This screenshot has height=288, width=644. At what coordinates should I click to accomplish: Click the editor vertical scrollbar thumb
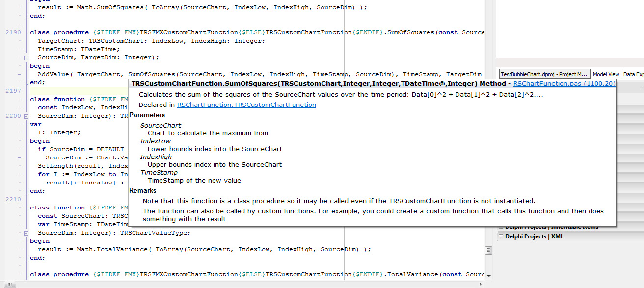pyautogui.click(x=488, y=250)
